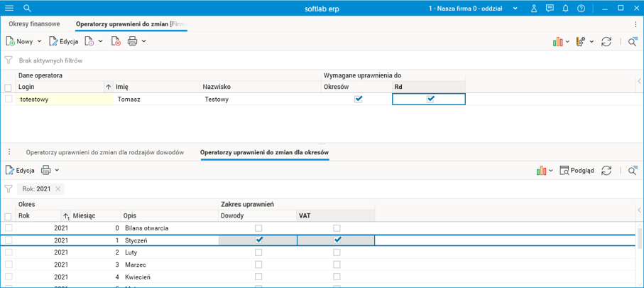Image resolution: width=644 pixels, height=288 pixels.
Task: Expand the Nowy button dropdown arrow
Action: pos(39,42)
